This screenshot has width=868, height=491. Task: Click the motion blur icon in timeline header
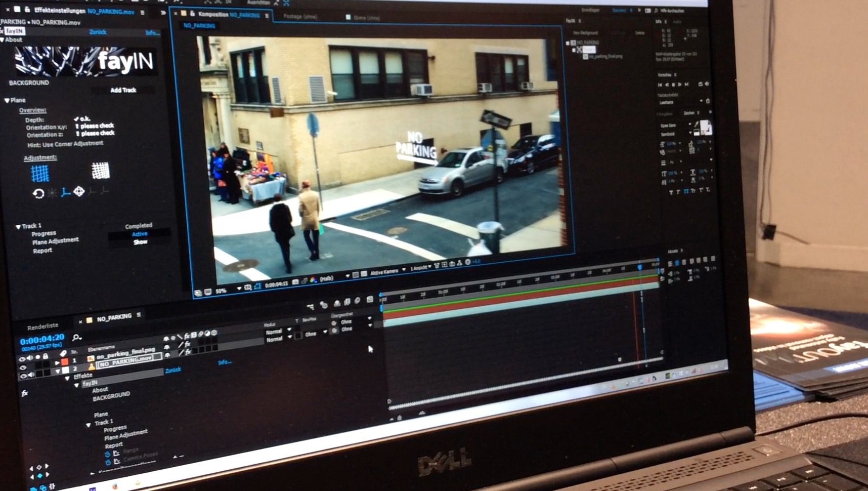(x=357, y=300)
